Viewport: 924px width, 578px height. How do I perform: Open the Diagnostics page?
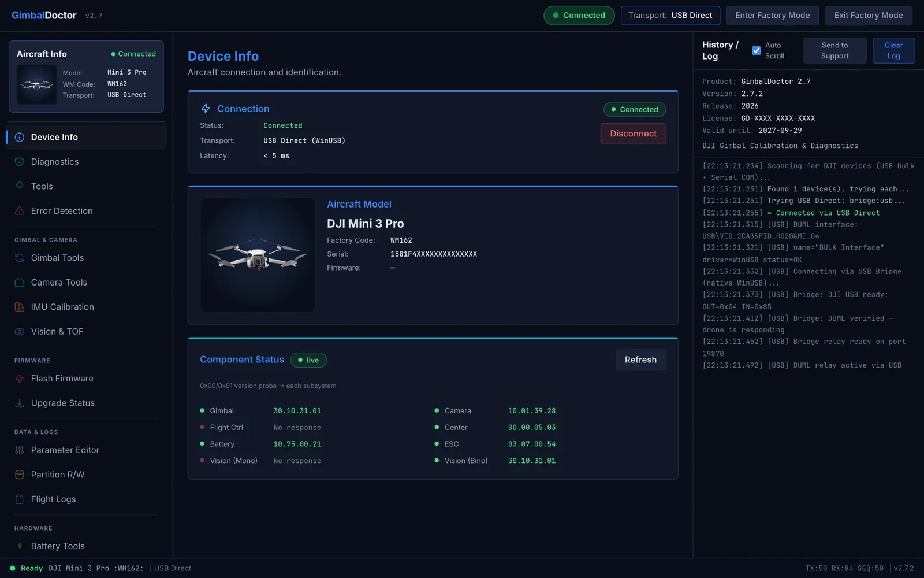(86, 162)
